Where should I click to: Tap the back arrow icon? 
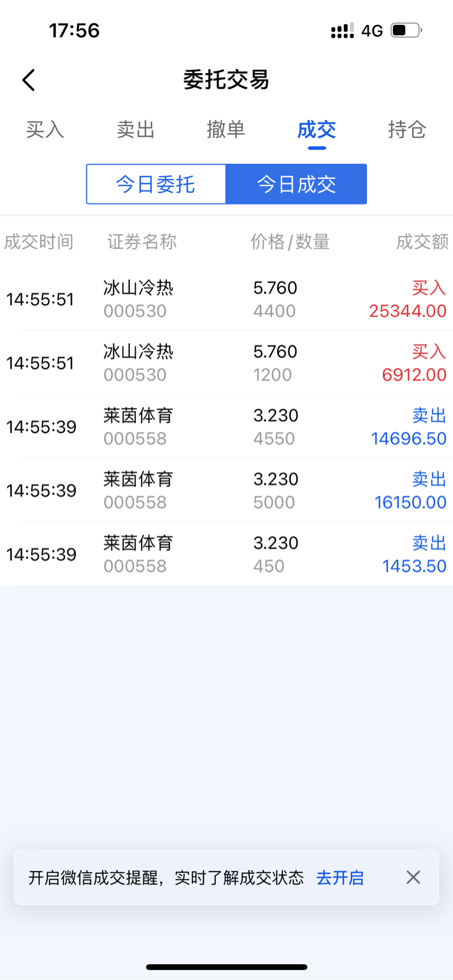pos(29,80)
